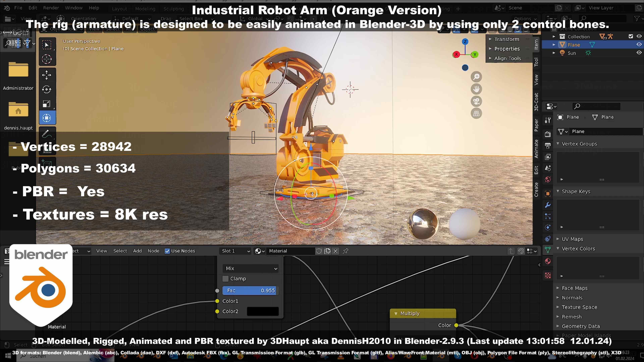The height and width of the screenshot is (362, 644).
Task: Open Material properties tab
Action: point(548,261)
